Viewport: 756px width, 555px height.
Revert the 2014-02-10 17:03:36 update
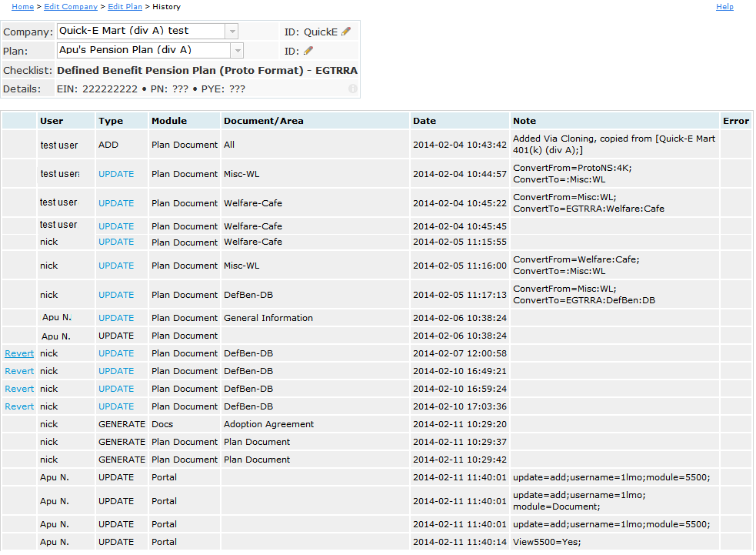pyautogui.click(x=19, y=406)
